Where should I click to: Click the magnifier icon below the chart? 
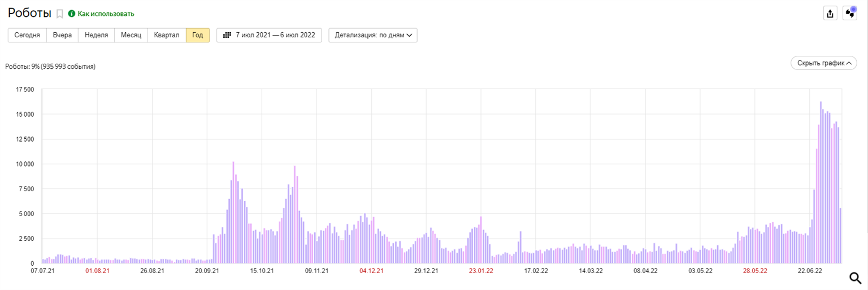click(856, 278)
